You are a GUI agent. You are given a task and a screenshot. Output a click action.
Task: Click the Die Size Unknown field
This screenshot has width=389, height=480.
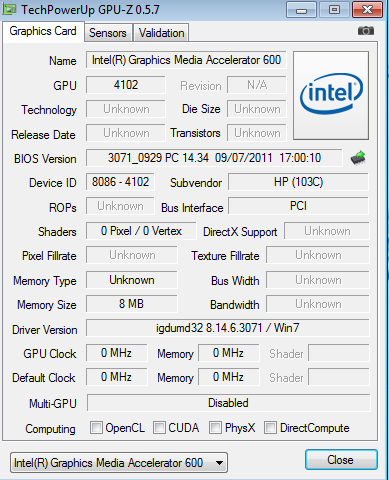[x=257, y=109]
